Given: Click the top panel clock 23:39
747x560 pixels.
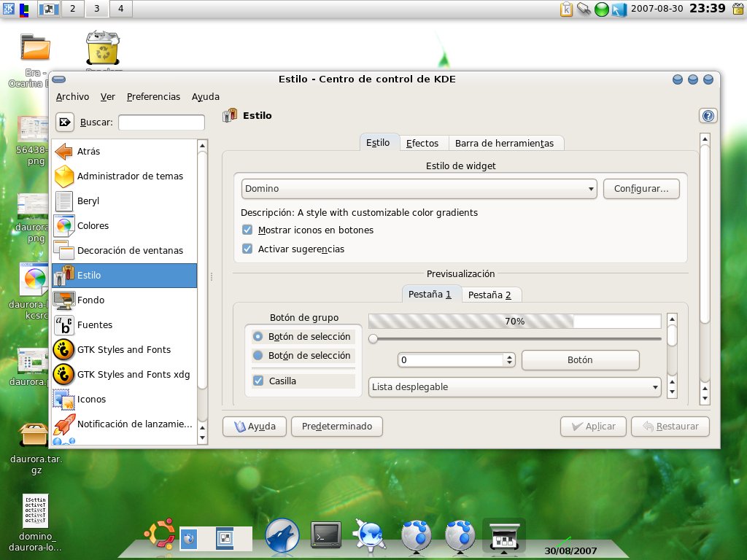Looking at the screenshot, I should [708, 8].
